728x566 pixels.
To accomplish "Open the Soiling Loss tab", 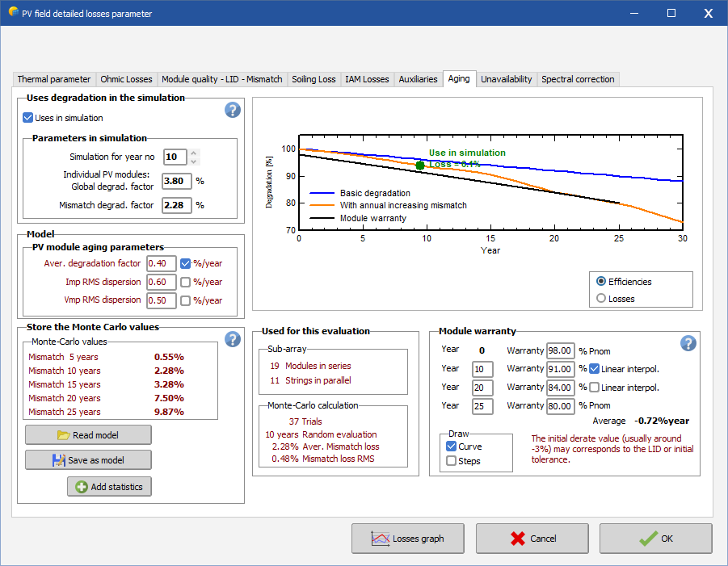I will [x=314, y=79].
